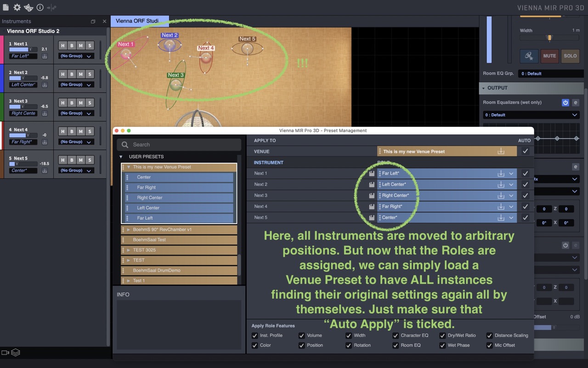Disable the Character EQ role feature

click(x=396, y=335)
